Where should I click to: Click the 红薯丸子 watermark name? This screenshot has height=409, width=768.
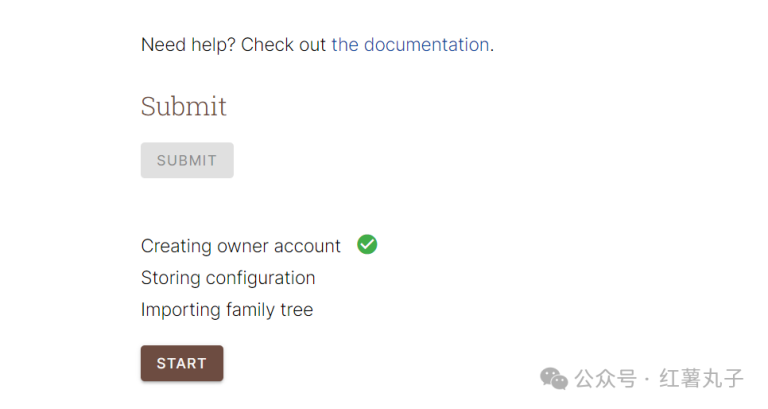pos(701,379)
